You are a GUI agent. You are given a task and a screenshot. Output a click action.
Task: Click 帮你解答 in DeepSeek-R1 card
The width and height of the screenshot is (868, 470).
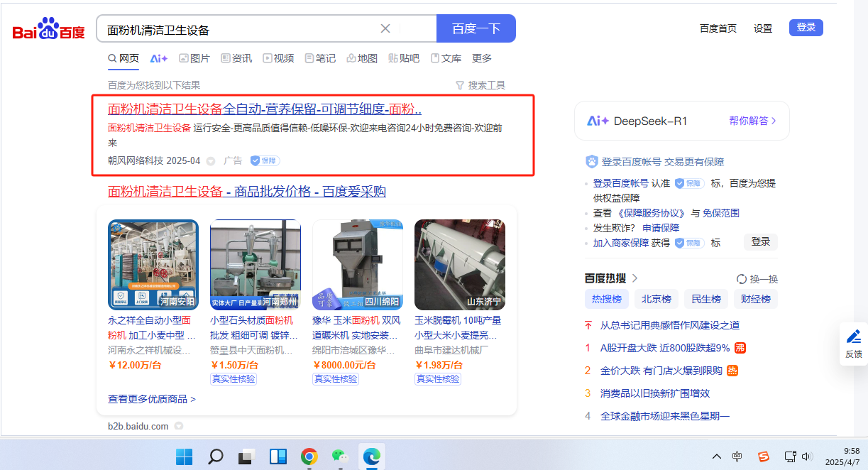point(752,121)
